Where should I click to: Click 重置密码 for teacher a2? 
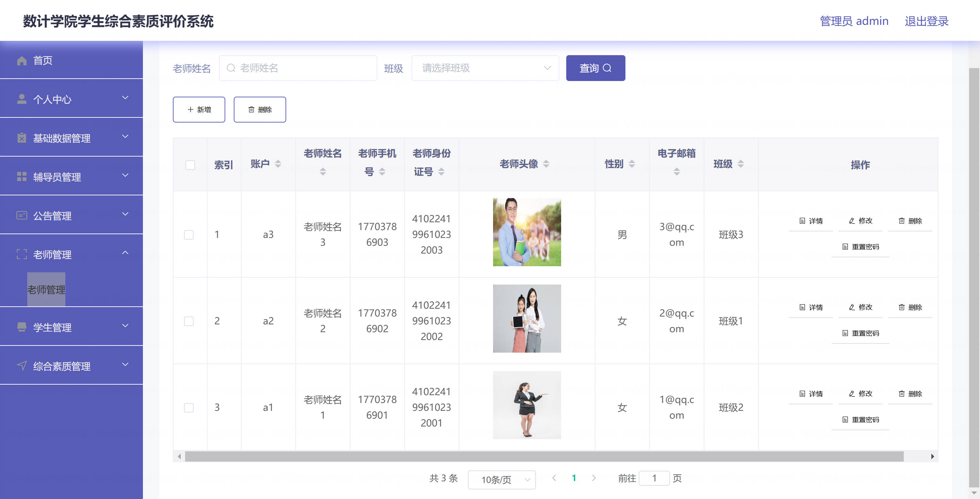tap(861, 333)
